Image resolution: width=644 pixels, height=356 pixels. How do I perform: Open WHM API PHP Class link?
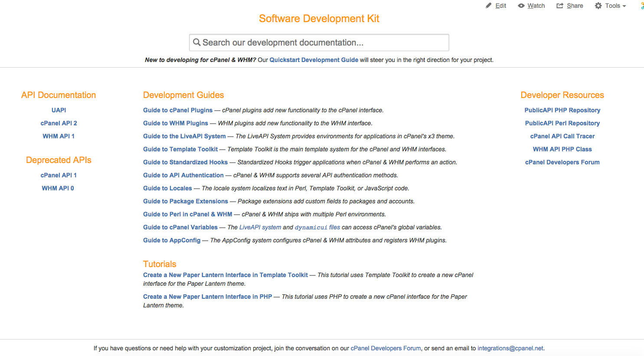point(562,149)
